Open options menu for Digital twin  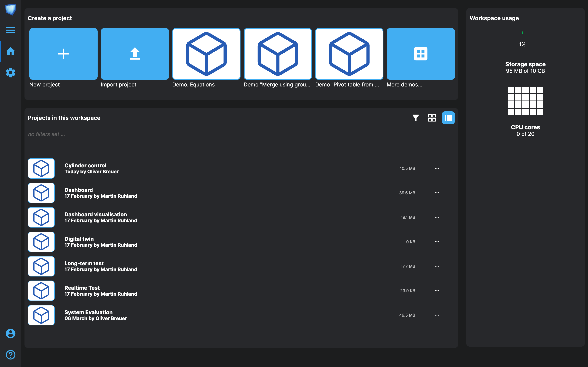(437, 242)
